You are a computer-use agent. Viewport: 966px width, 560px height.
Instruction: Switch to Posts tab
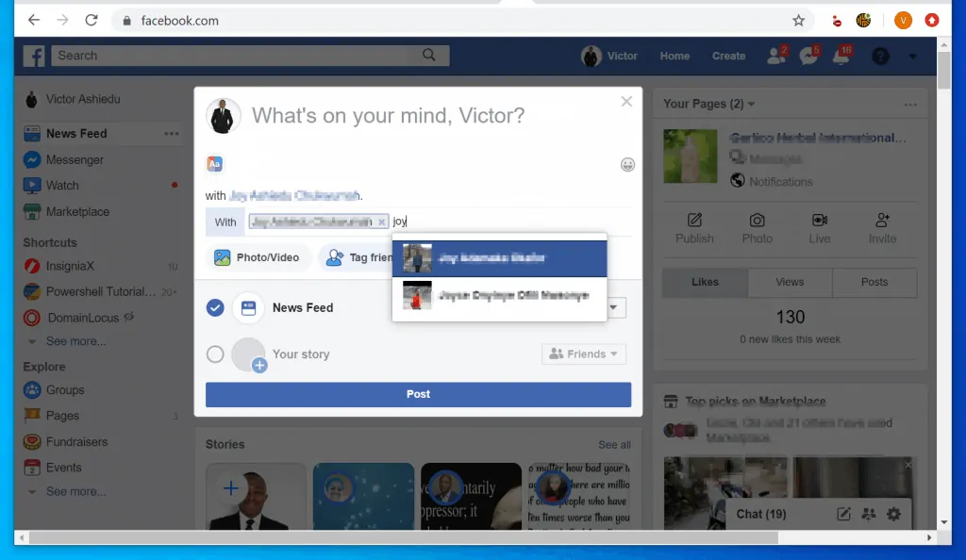tap(874, 282)
